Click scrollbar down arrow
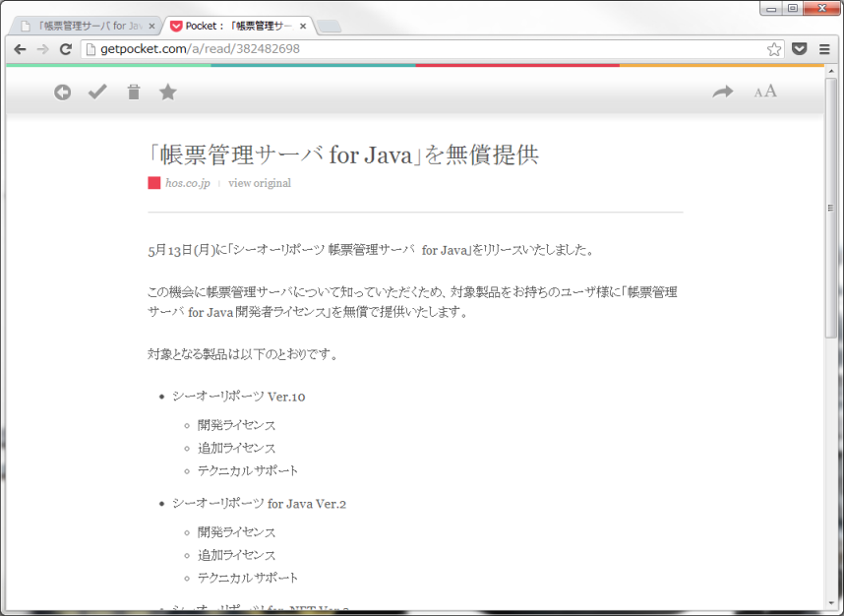844x616 pixels. tap(831, 603)
